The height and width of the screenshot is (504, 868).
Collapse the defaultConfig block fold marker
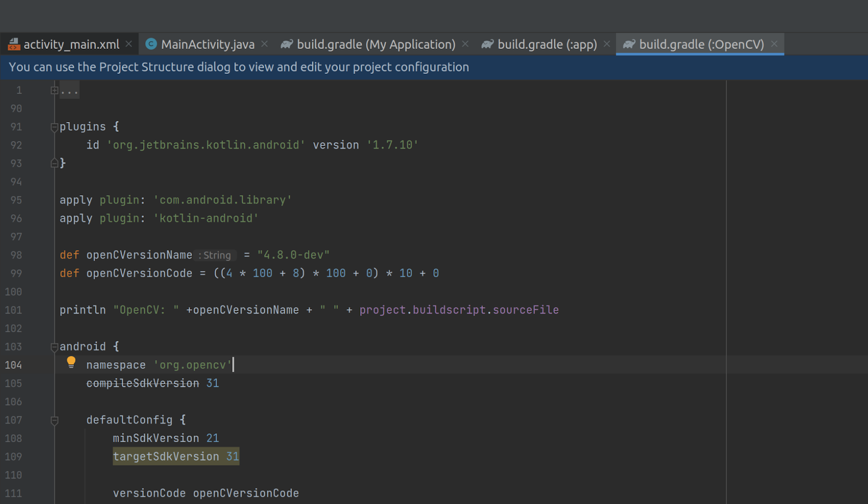[x=53, y=419]
